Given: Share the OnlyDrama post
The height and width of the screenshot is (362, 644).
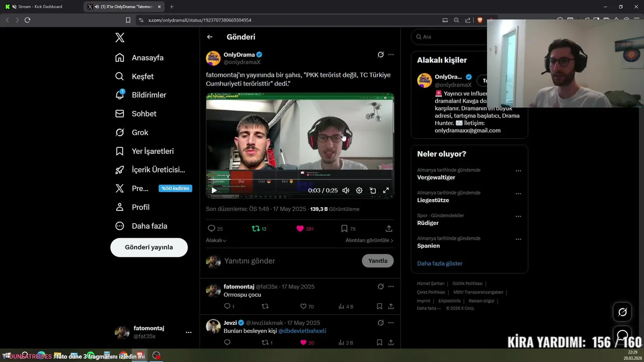Looking at the screenshot, I should click(389, 229).
